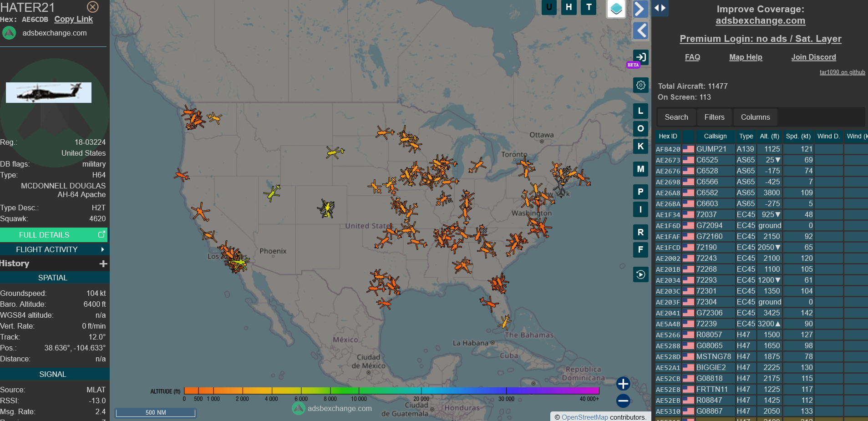Close the HATER21 aircraft info panel
Screen dimensions: 868x421
(92, 7)
